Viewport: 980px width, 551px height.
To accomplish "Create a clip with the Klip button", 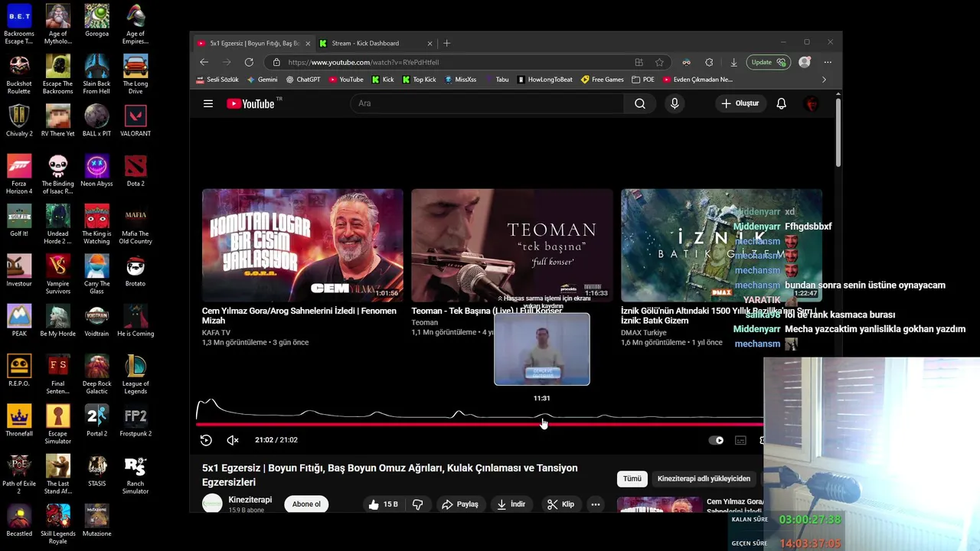I will [560, 504].
